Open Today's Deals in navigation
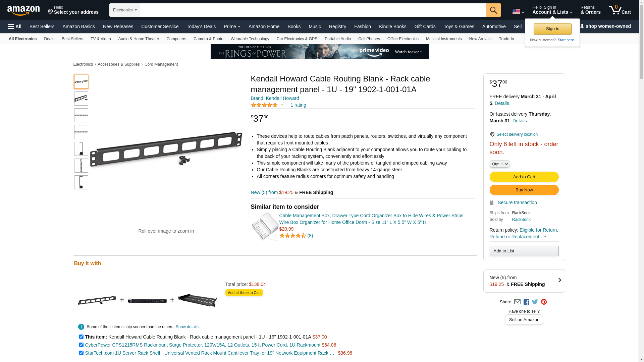644x362 pixels. (x=201, y=26)
